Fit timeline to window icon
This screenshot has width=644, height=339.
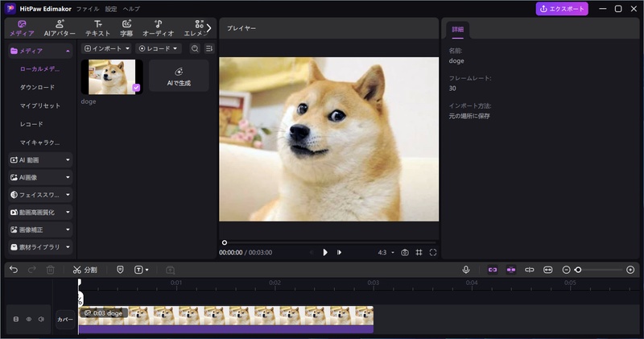pos(548,270)
